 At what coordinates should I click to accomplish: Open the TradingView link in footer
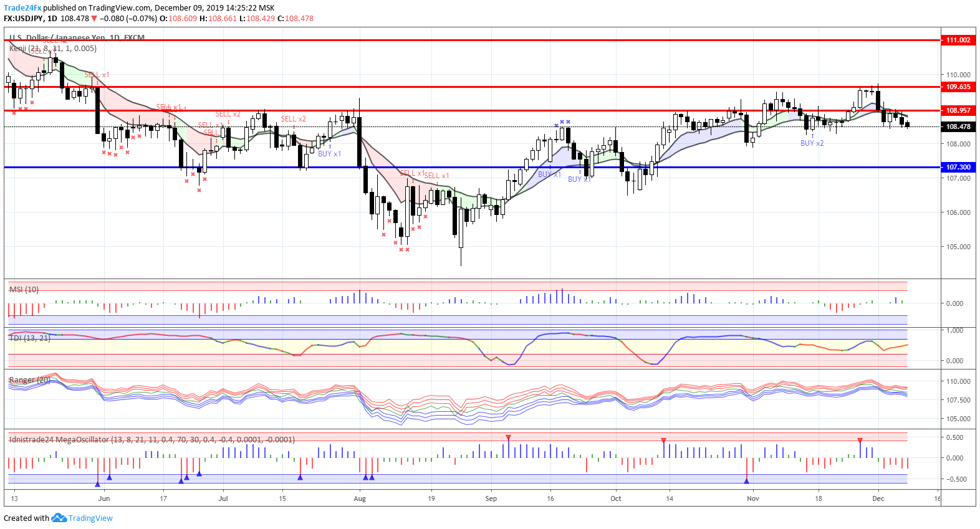pyautogui.click(x=90, y=518)
